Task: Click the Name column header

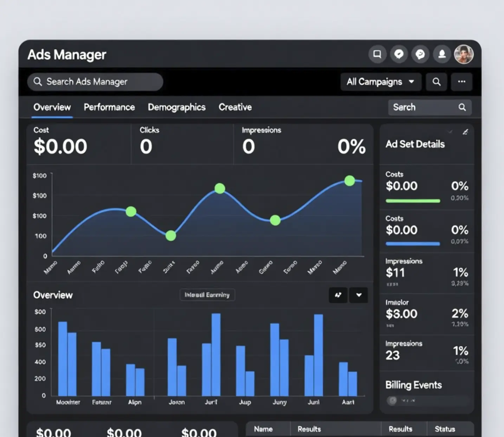Action: (x=263, y=429)
